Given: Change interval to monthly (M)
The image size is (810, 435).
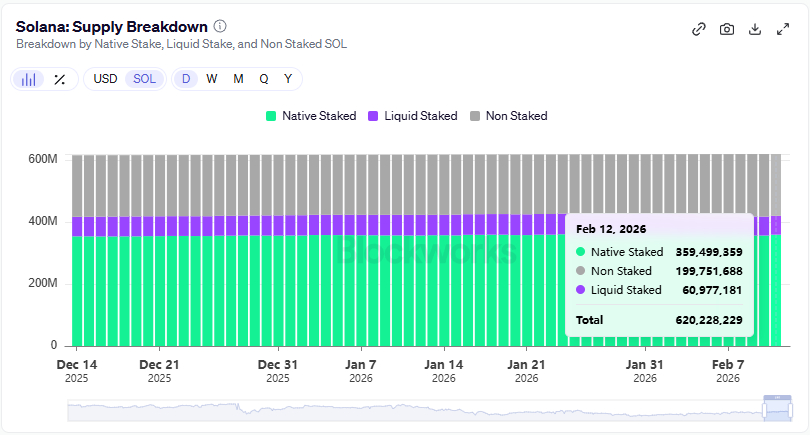Looking at the screenshot, I should pyautogui.click(x=238, y=79).
